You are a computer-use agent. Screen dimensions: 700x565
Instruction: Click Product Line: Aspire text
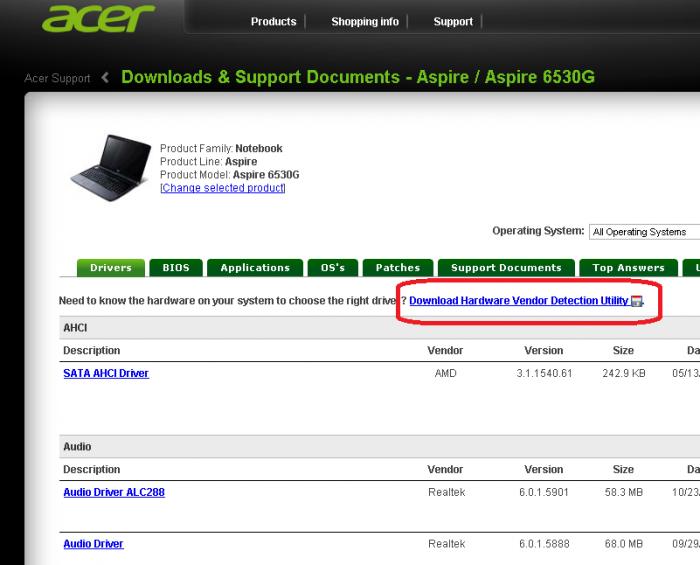(208, 162)
